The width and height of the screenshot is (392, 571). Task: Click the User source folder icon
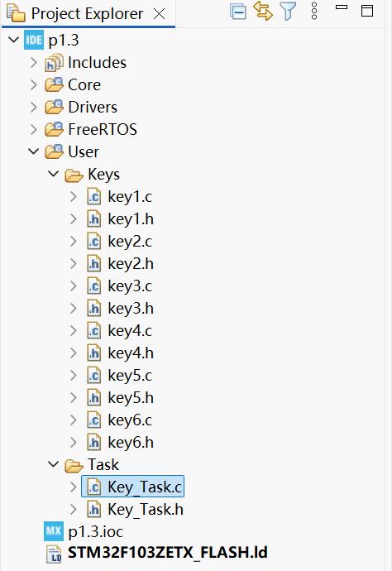click(x=54, y=152)
